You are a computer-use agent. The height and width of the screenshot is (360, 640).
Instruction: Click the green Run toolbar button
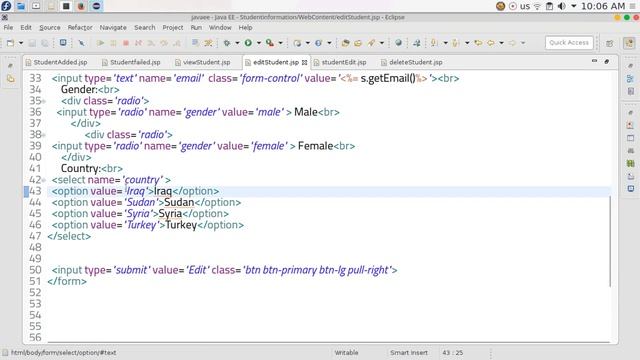coord(248,43)
